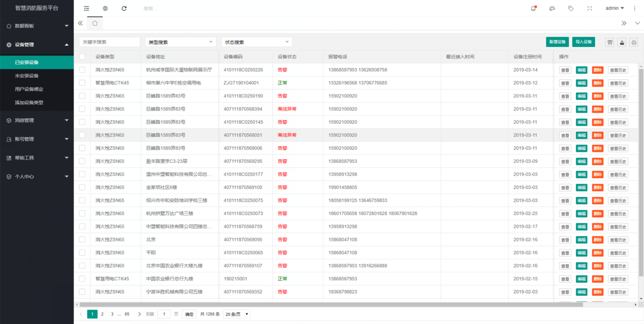The image size is (644, 324).
Task: Open column filter grid icon above table
Action: point(610,42)
